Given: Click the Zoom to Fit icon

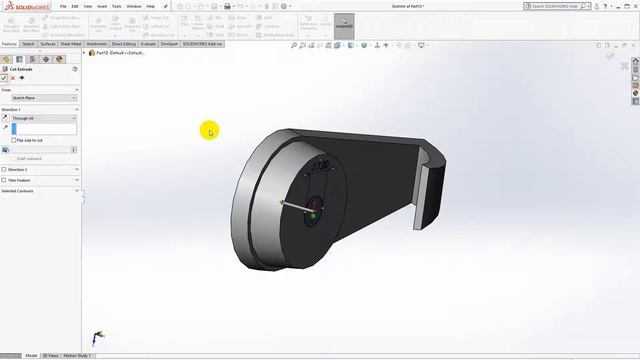Looking at the screenshot, I should tap(294, 45).
